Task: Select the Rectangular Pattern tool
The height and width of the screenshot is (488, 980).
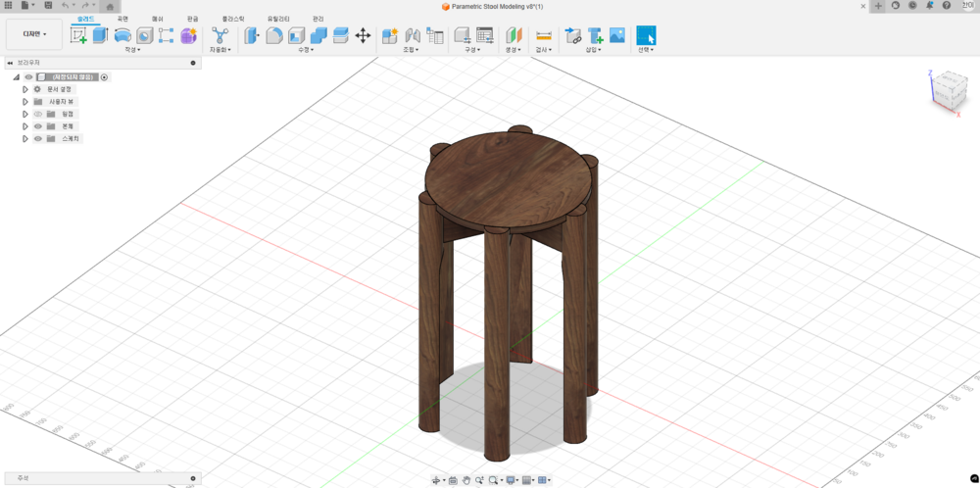Action: [x=167, y=35]
